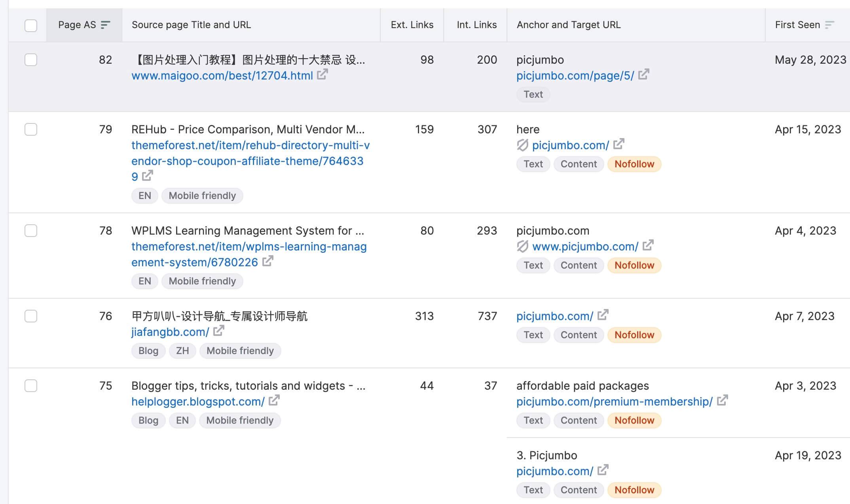
Task: Check the row with Page AS 82
Action: click(31, 60)
